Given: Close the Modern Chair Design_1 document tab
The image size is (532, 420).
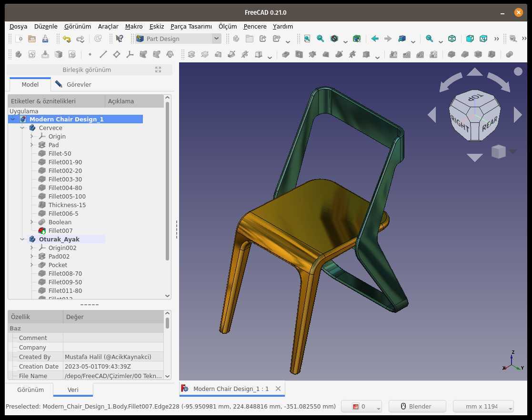Looking at the screenshot, I should pyautogui.click(x=278, y=389).
